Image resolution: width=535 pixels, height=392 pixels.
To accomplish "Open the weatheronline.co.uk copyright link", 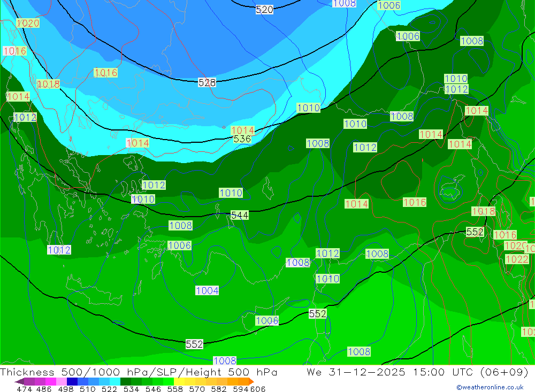I will click(x=490, y=387).
